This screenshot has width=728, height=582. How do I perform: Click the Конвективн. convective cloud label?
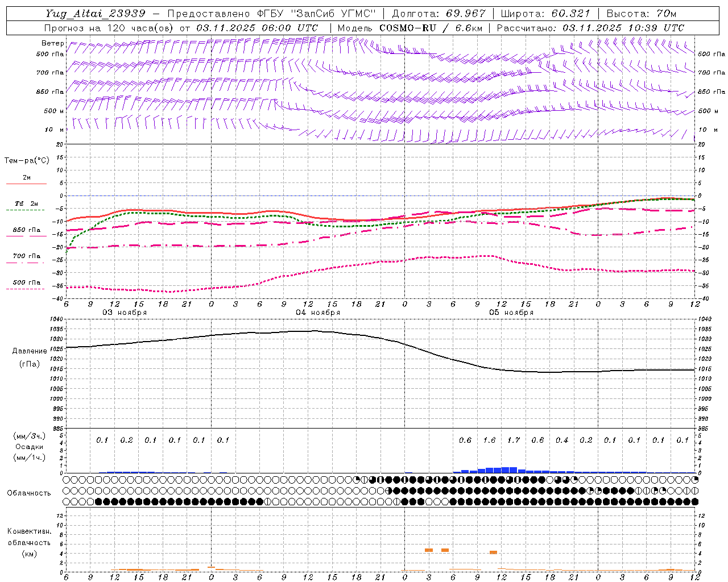click(29, 531)
